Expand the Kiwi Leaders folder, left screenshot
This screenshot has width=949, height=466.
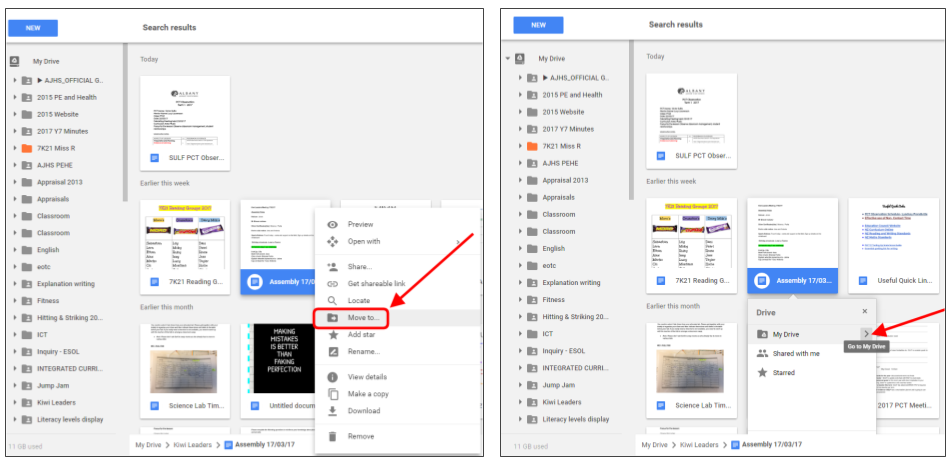[x=15, y=402]
